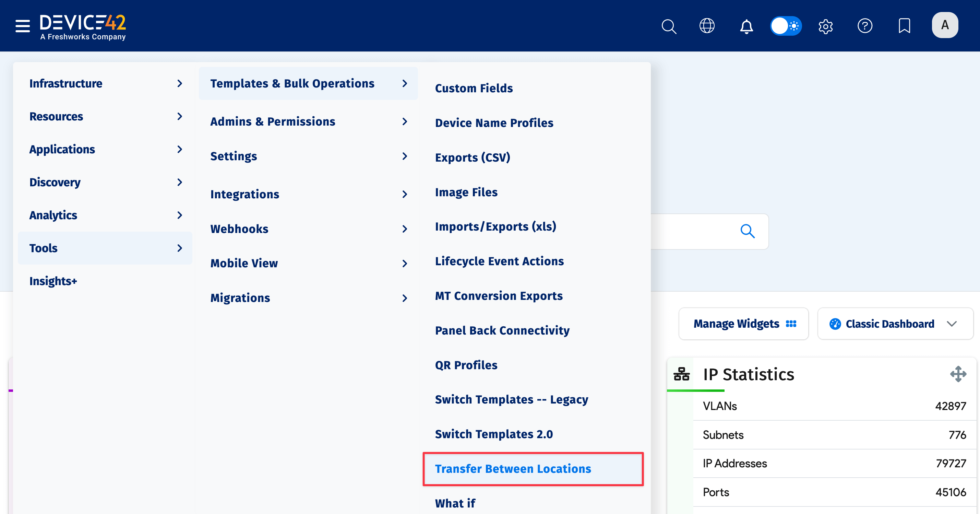This screenshot has height=514, width=980.
Task: Click the user avatar labeled A
Action: pos(945,25)
